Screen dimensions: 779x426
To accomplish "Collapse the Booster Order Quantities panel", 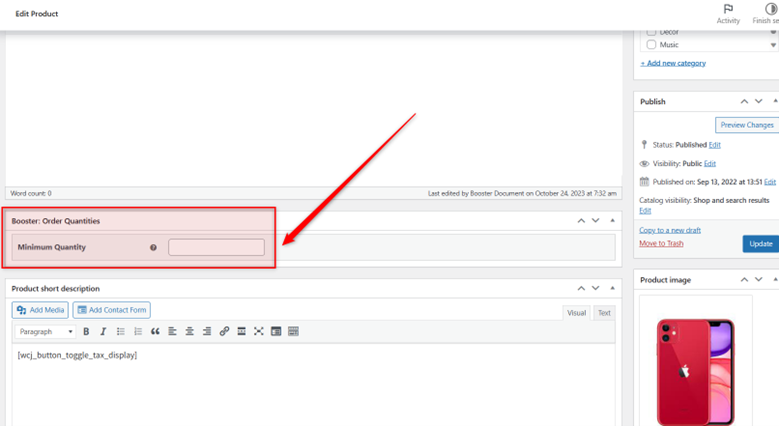I will [x=612, y=221].
